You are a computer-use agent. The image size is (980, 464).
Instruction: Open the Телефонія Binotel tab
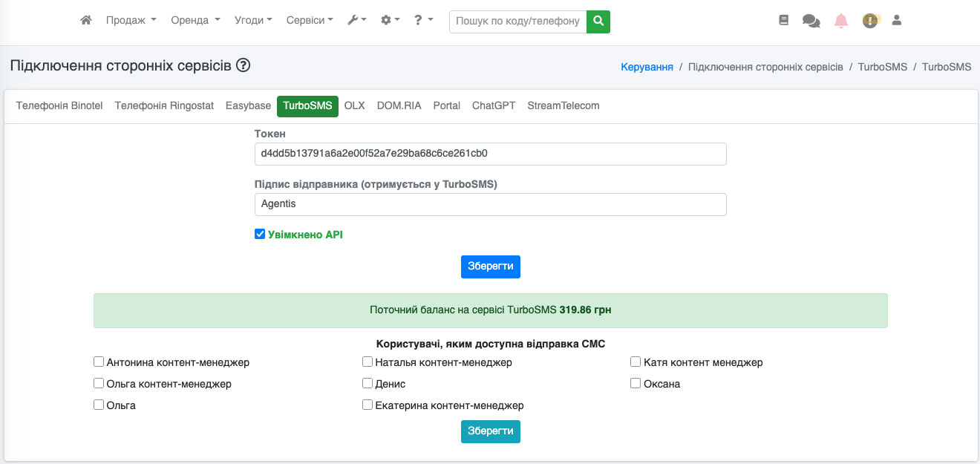(x=59, y=106)
